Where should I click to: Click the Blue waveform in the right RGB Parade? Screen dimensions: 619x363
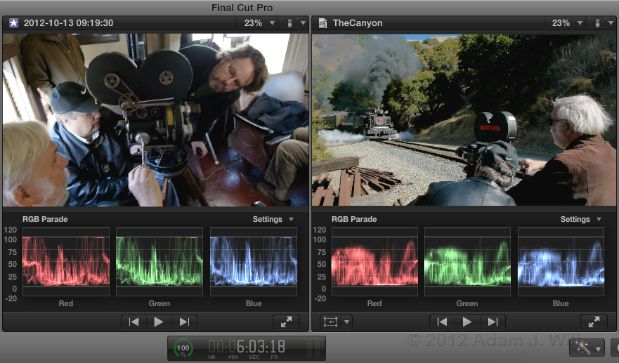click(x=561, y=261)
